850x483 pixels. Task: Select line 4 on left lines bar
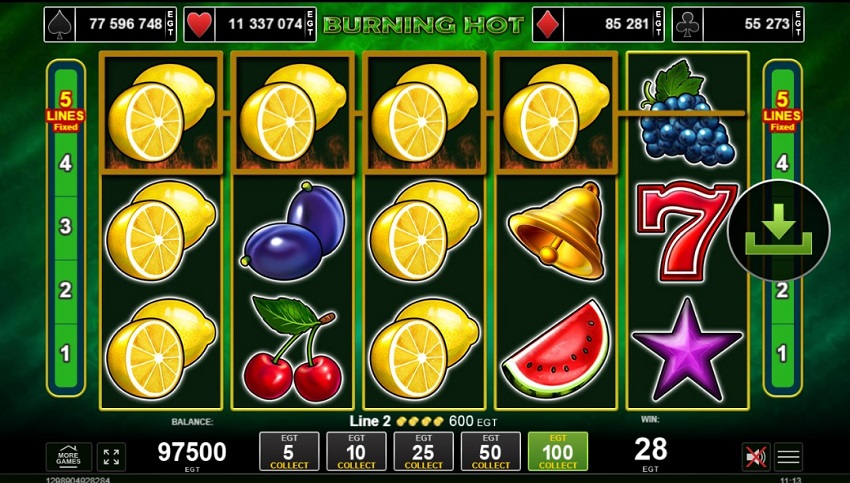(66, 163)
